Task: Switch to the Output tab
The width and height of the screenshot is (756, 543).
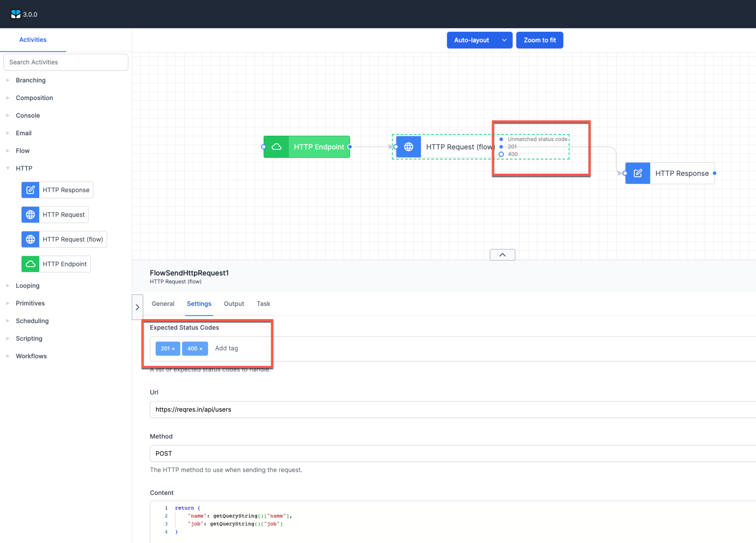Action: [x=234, y=304]
